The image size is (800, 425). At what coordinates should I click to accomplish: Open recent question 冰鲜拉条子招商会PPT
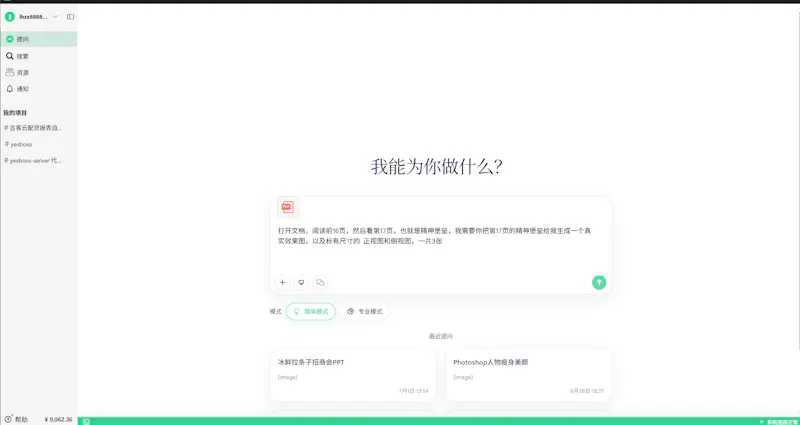coord(353,375)
